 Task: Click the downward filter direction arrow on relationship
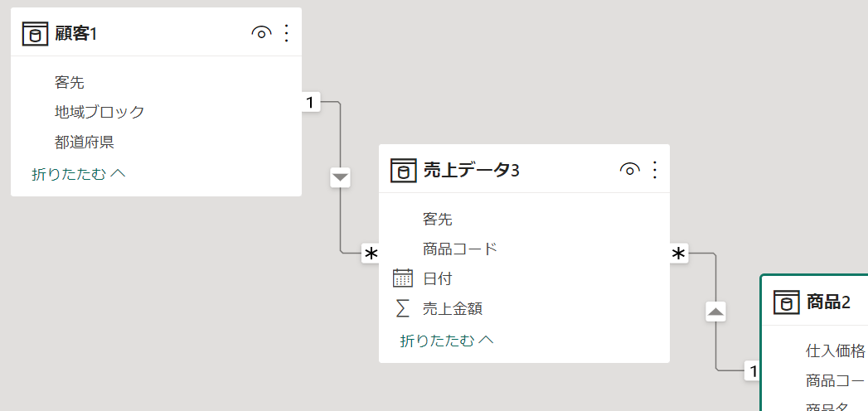coord(341,177)
